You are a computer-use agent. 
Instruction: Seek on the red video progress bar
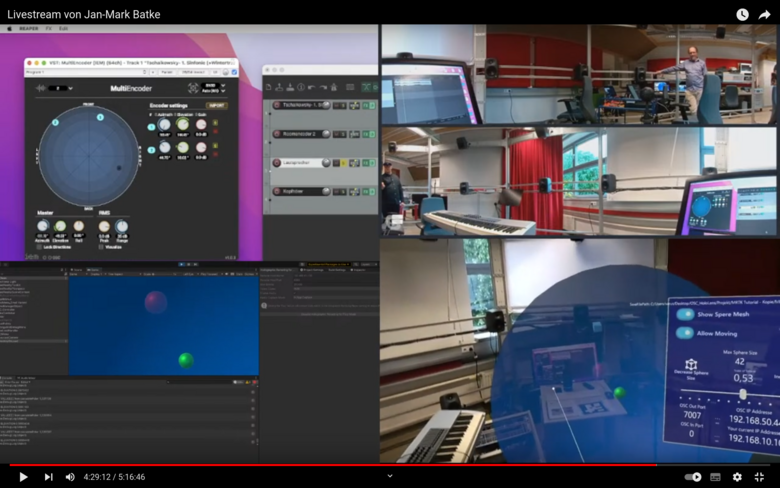390,465
